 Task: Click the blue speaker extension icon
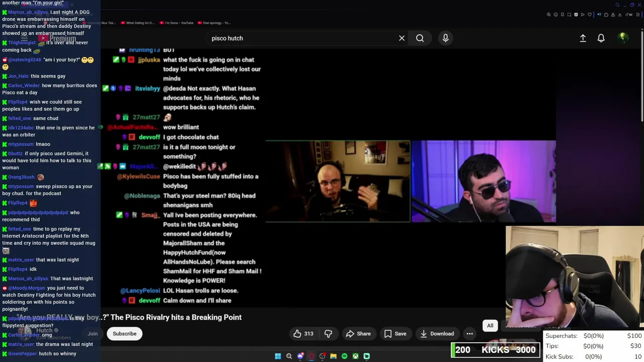pos(599,15)
